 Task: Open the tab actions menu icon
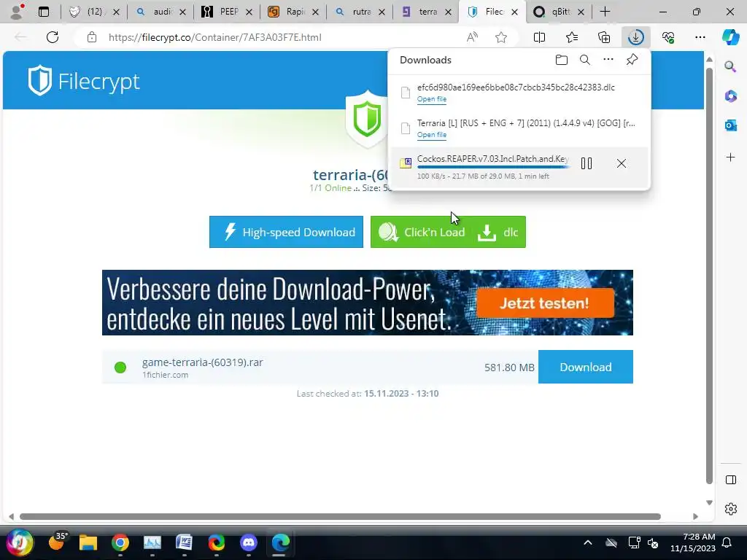(43, 12)
